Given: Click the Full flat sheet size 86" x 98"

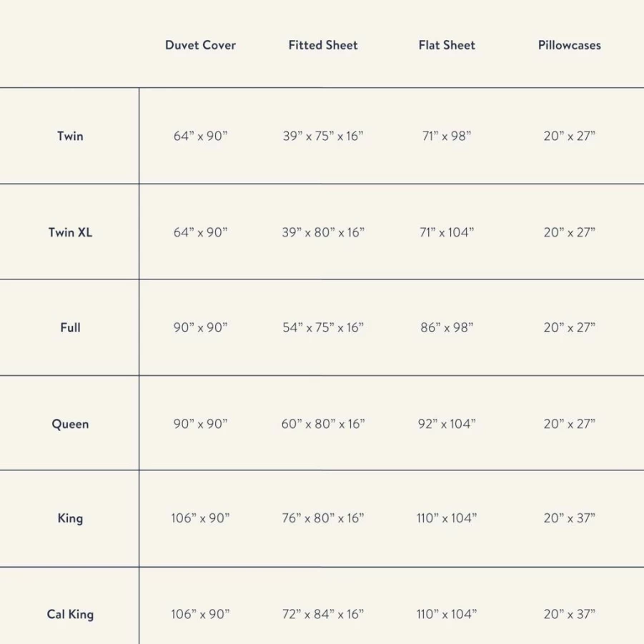Looking at the screenshot, I should tap(447, 328).
